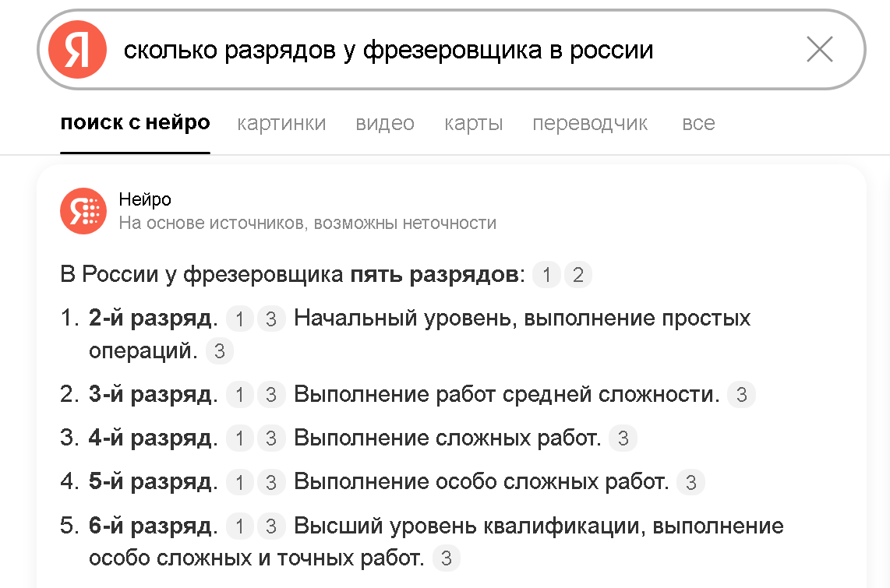Go to the карты tab
Screen dimensions: 890x588
[474, 123]
